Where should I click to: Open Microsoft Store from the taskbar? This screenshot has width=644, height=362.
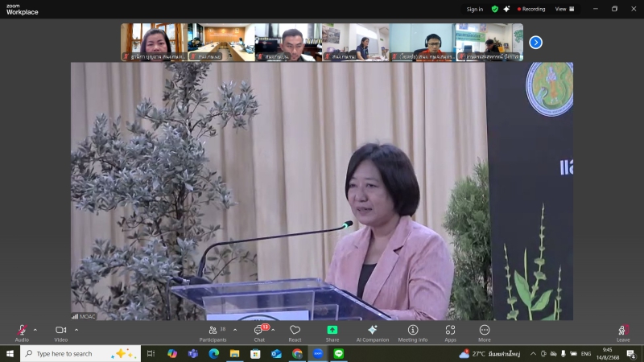click(x=255, y=353)
